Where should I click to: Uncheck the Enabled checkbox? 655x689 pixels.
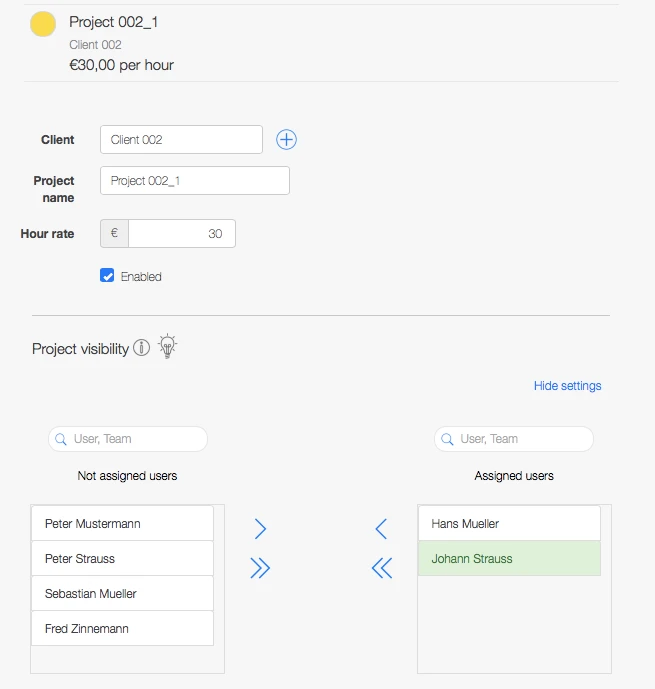pos(107,276)
